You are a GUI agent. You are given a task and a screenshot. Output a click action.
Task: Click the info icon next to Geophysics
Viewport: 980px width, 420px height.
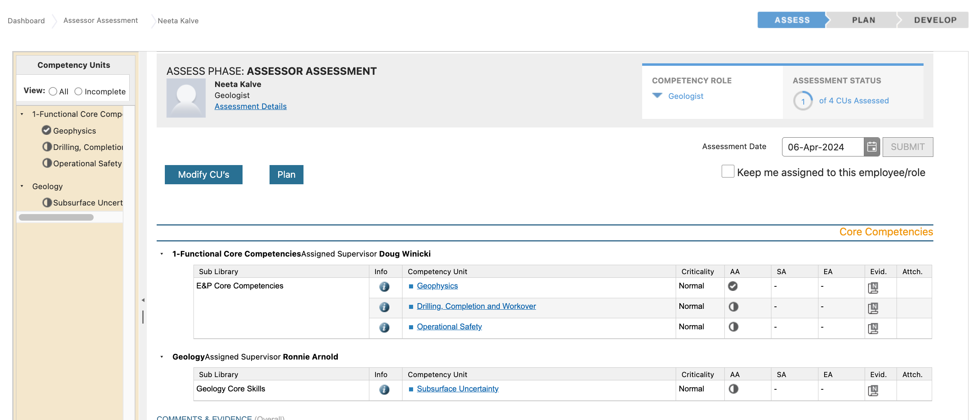pos(384,286)
